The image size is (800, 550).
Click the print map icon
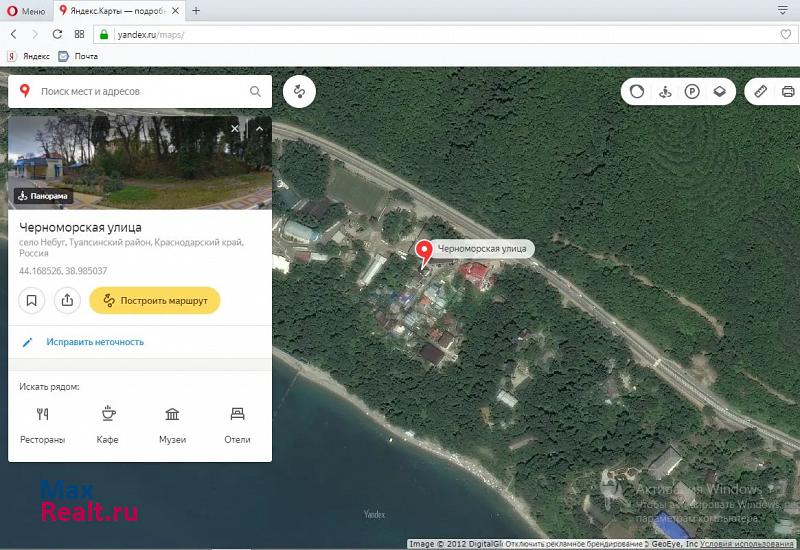[787, 92]
